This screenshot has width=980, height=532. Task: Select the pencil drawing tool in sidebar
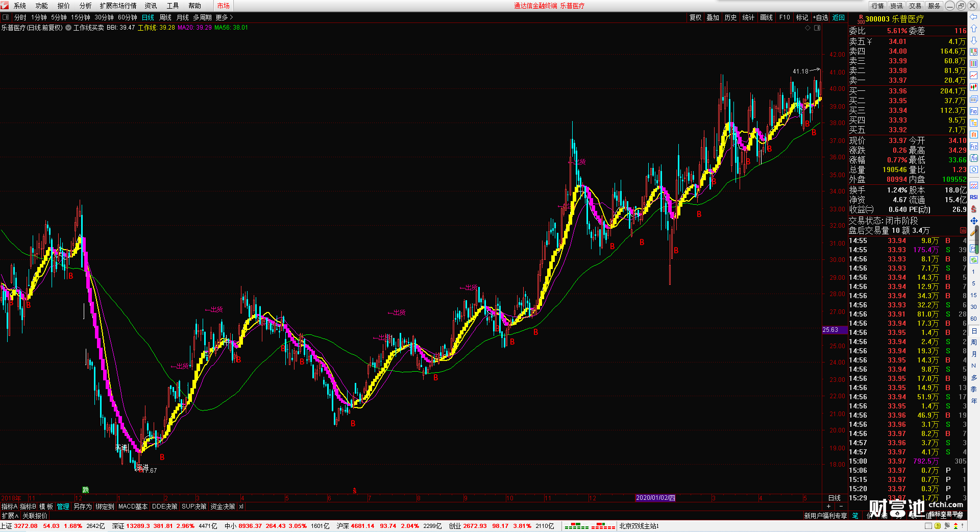[x=974, y=233]
